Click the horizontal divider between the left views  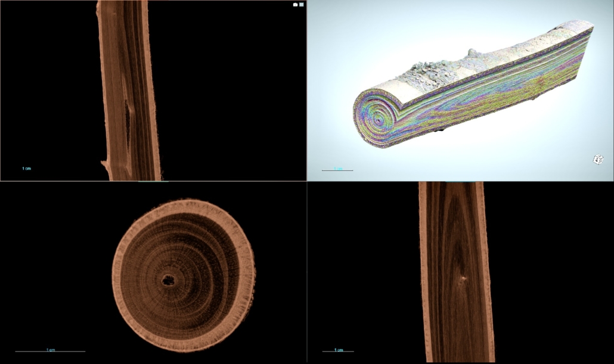(x=60, y=181)
